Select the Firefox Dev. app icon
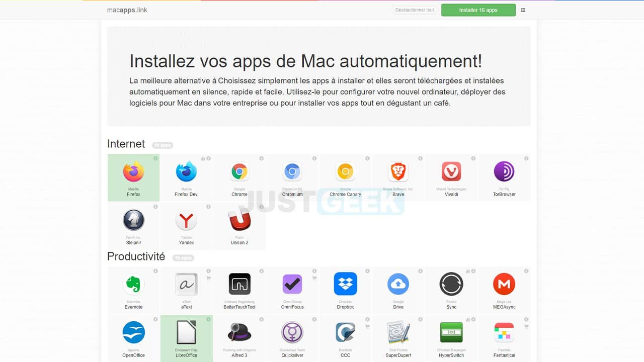The height and width of the screenshot is (362, 644). point(187,172)
